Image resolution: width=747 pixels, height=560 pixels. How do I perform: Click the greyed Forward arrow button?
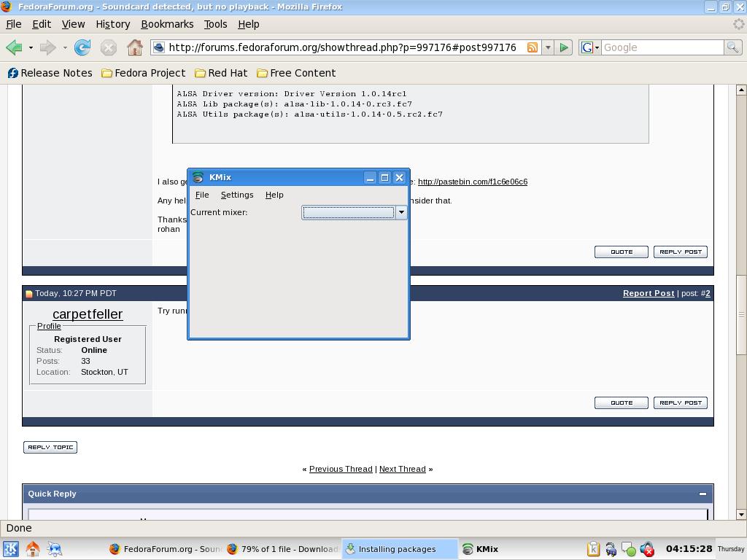point(47,47)
